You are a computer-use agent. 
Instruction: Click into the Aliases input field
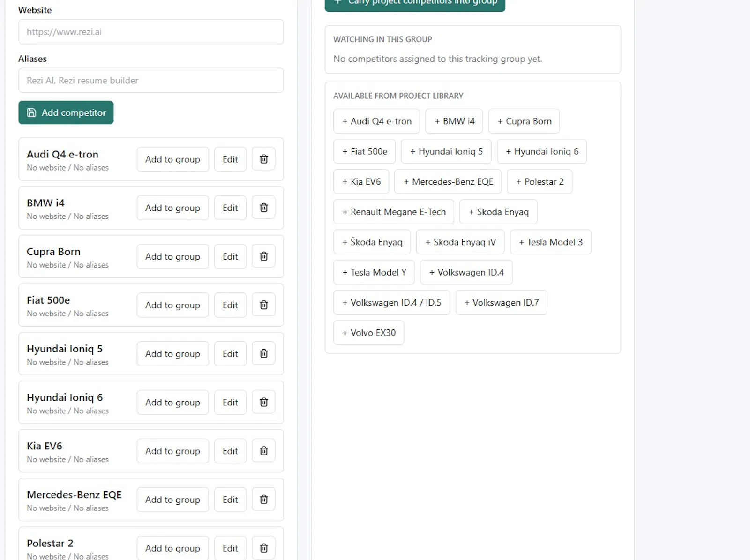[151, 80]
